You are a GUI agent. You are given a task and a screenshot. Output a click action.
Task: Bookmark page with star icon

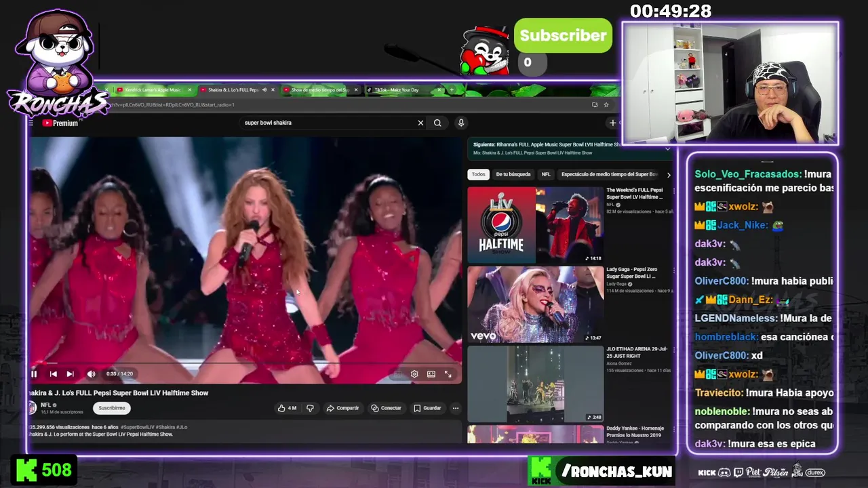click(x=606, y=104)
